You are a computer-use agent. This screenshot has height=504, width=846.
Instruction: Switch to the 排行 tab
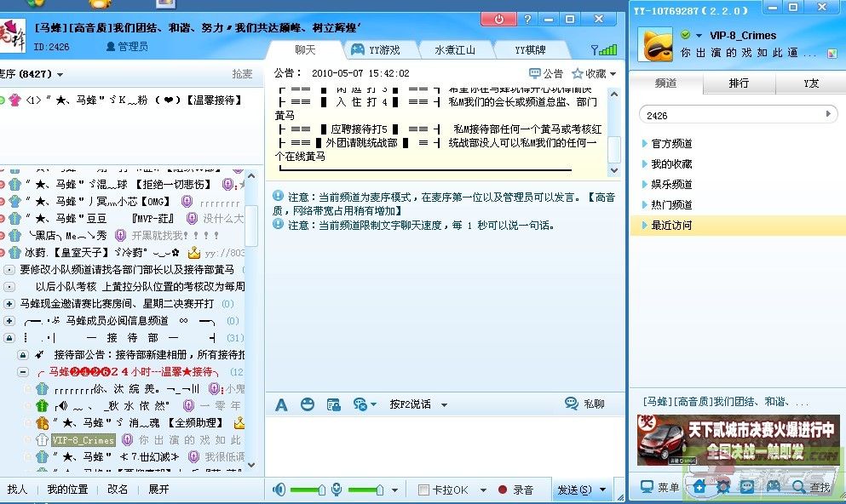coord(739,83)
